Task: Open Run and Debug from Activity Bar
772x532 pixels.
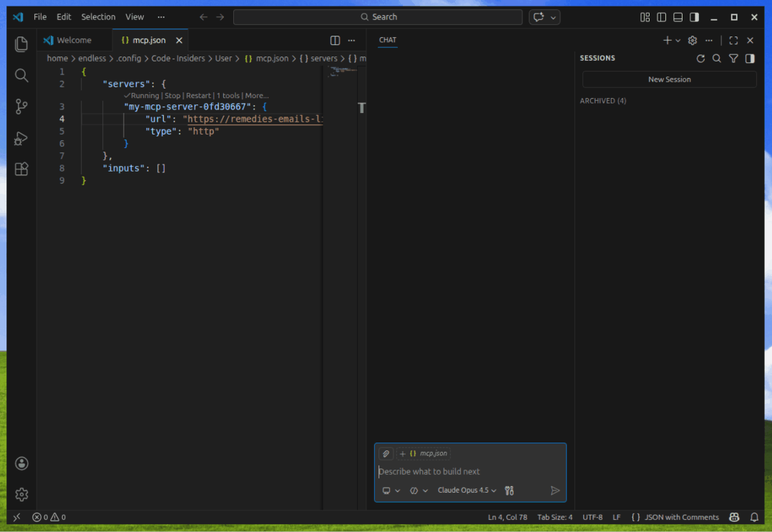Action: (21, 138)
